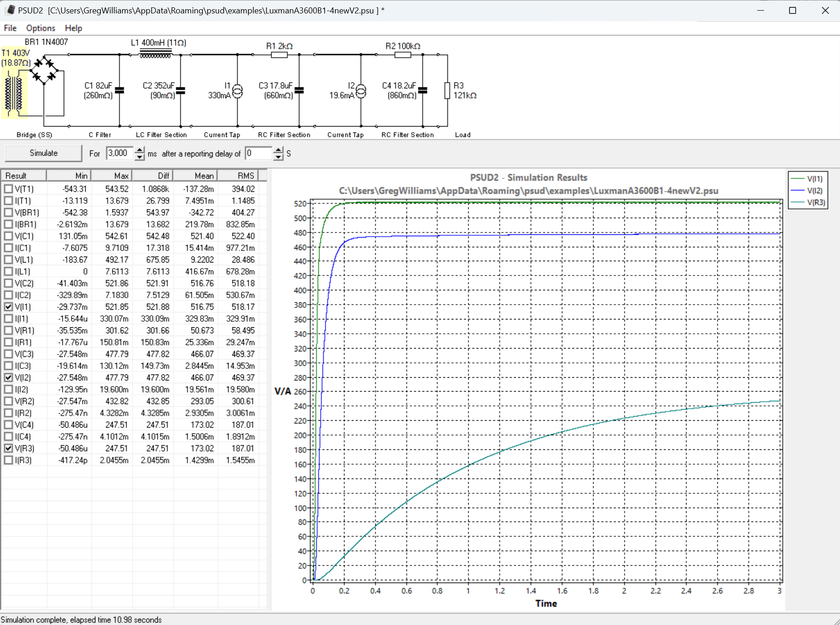Image resolution: width=840 pixels, height=625 pixels.
Task: Uncheck the V(R3) trace checkbox
Action: 8,448
